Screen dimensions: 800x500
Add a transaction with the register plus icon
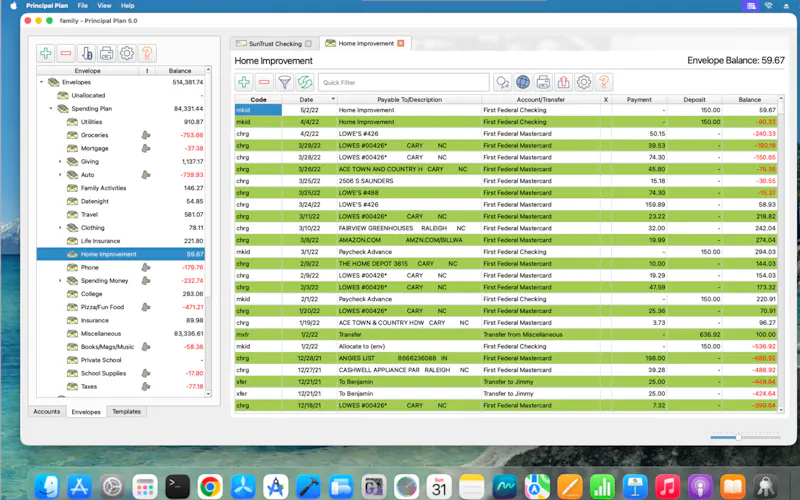pyautogui.click(x=244, y=82)
